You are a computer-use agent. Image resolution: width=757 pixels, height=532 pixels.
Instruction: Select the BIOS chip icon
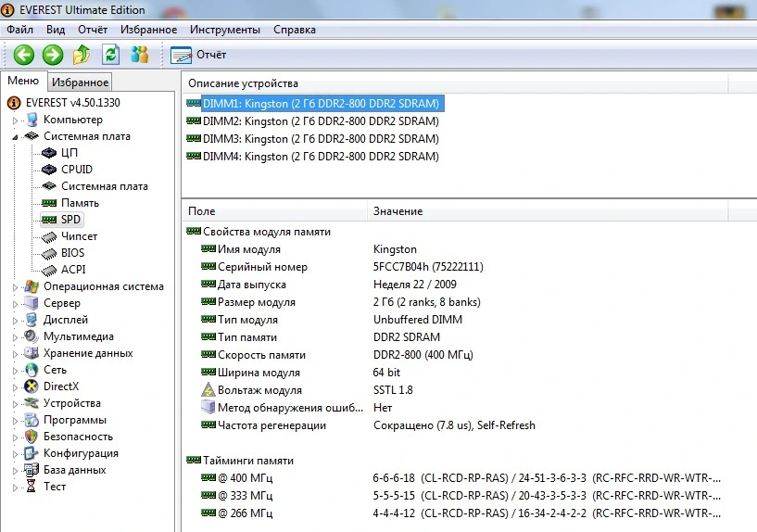pos(49,253)
